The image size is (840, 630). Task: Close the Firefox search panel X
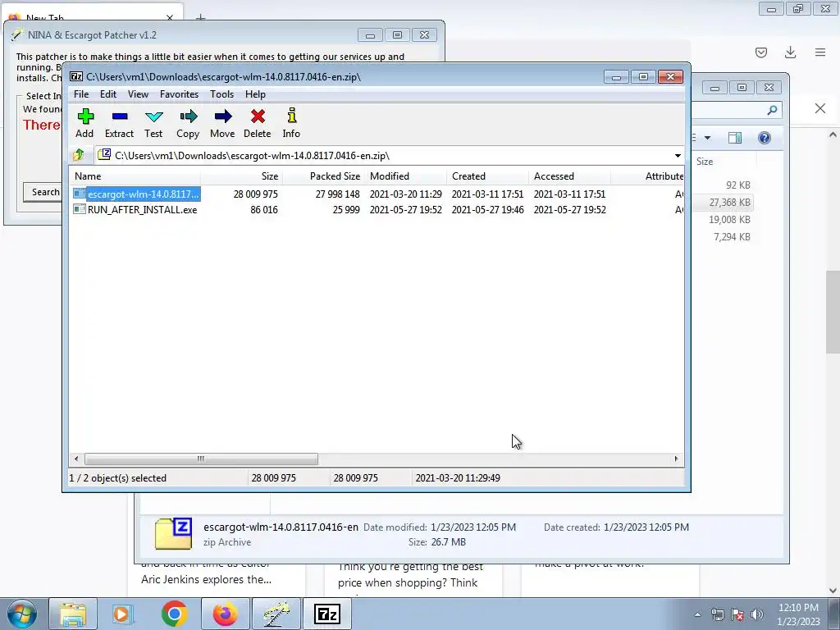820,109
